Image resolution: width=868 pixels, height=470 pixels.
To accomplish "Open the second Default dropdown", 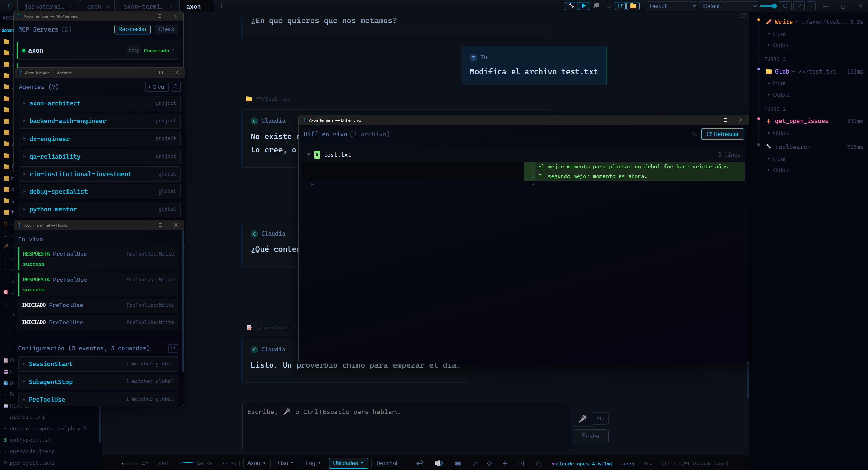I will [x=728, y=6].
